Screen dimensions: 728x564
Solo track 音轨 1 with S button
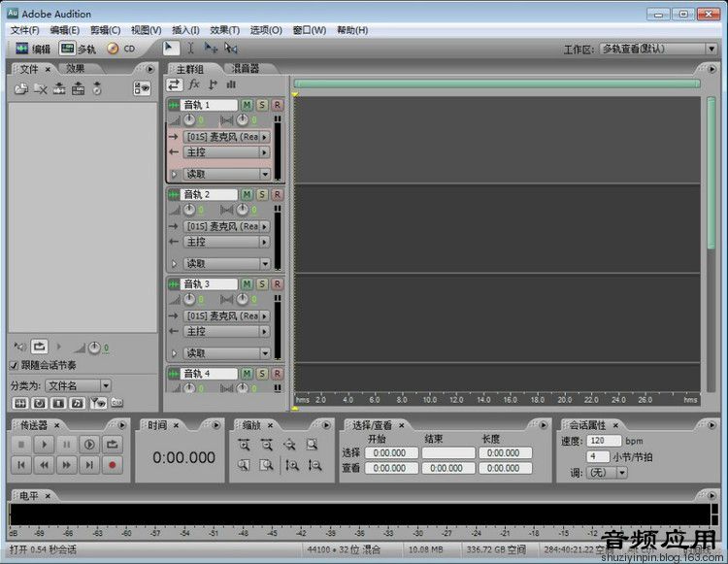click(262, 105)
